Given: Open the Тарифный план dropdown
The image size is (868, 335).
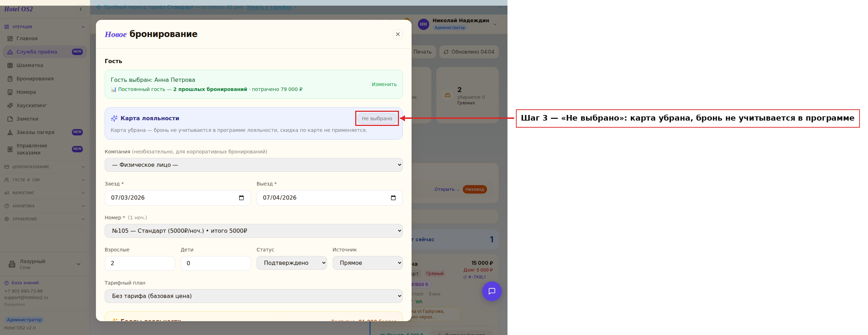Looking at the screenshot, I should point(253,296).
